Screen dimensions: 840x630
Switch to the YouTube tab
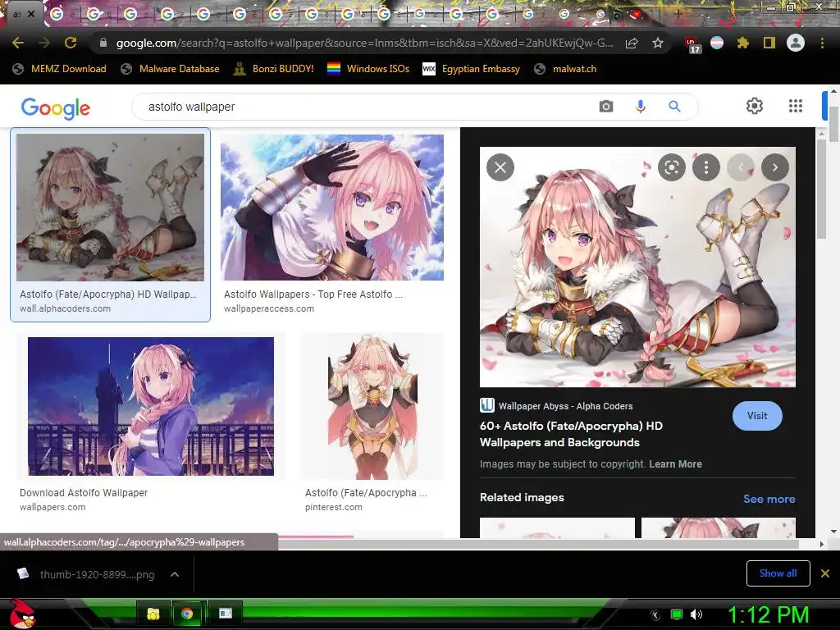click(636, 15)
